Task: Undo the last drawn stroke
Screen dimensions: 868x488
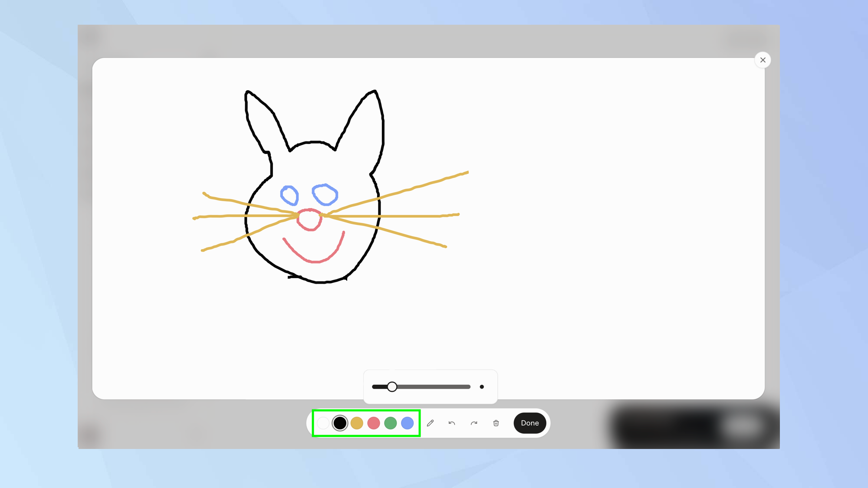Action: (452, 423)
